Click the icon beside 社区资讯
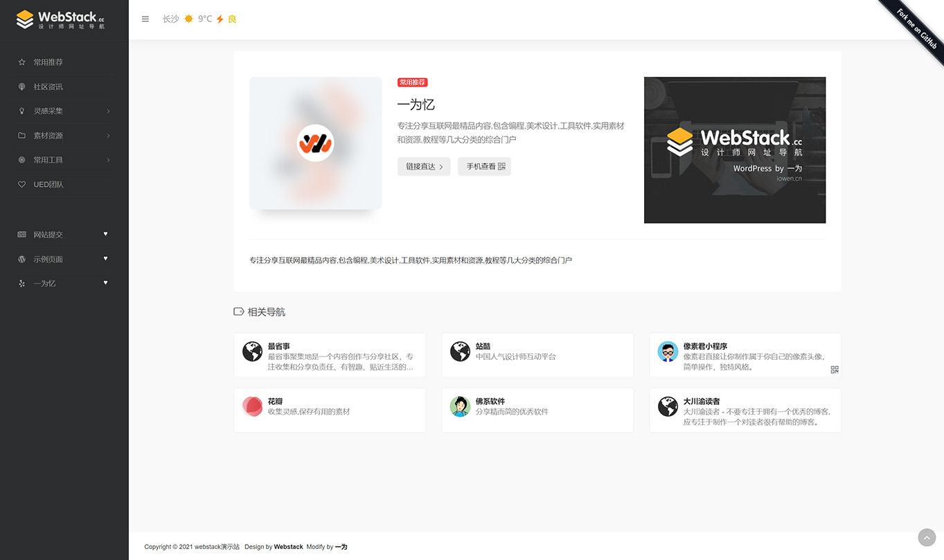 (x=21, y=87)
